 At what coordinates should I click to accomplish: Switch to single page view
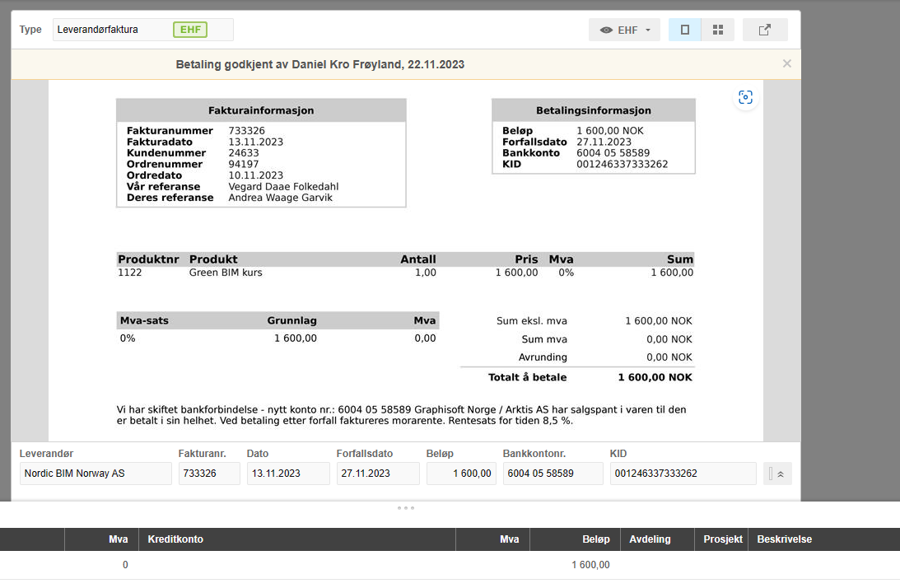[684, 30]
